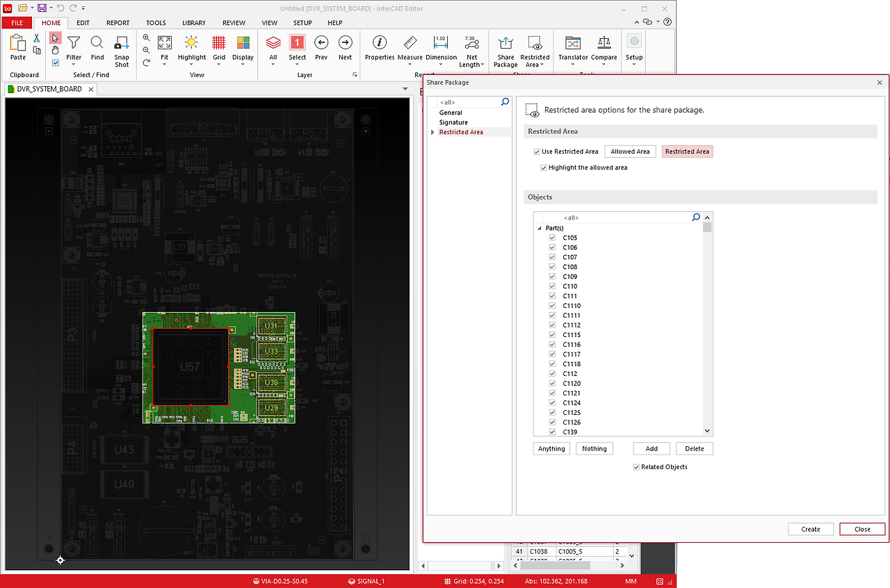Collapse the Part(s) tree node

point(540,227)
